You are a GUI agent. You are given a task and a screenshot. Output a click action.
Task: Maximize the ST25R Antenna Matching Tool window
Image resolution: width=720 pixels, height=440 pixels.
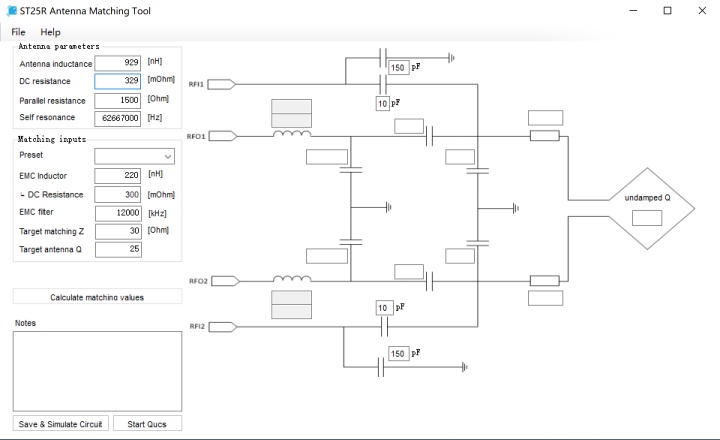tap(668, 11)
